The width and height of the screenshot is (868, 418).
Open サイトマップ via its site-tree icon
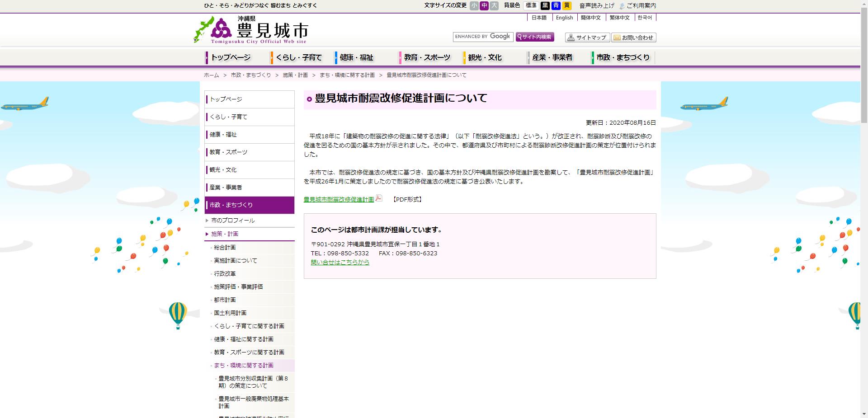click(571, 38)
